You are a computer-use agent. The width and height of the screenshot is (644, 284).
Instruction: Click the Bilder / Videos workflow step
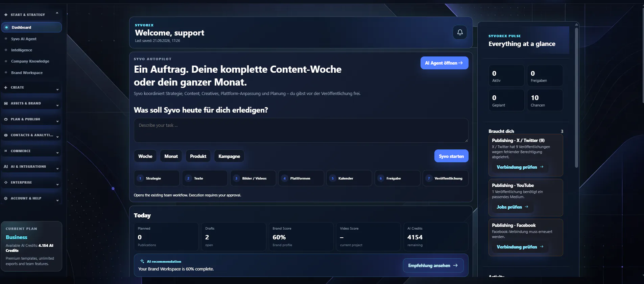[253, 178]
